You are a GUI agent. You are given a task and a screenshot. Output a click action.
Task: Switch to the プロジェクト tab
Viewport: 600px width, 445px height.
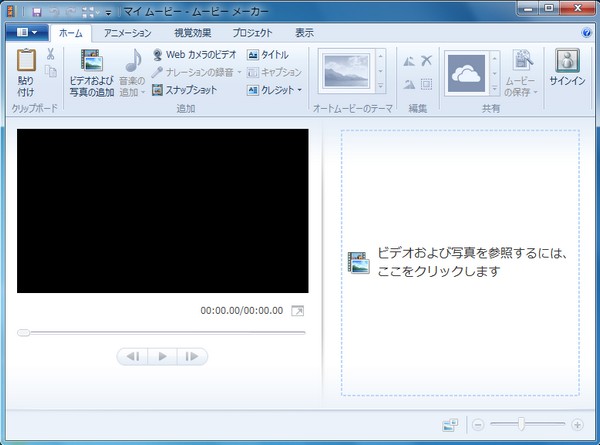(252, 33)
